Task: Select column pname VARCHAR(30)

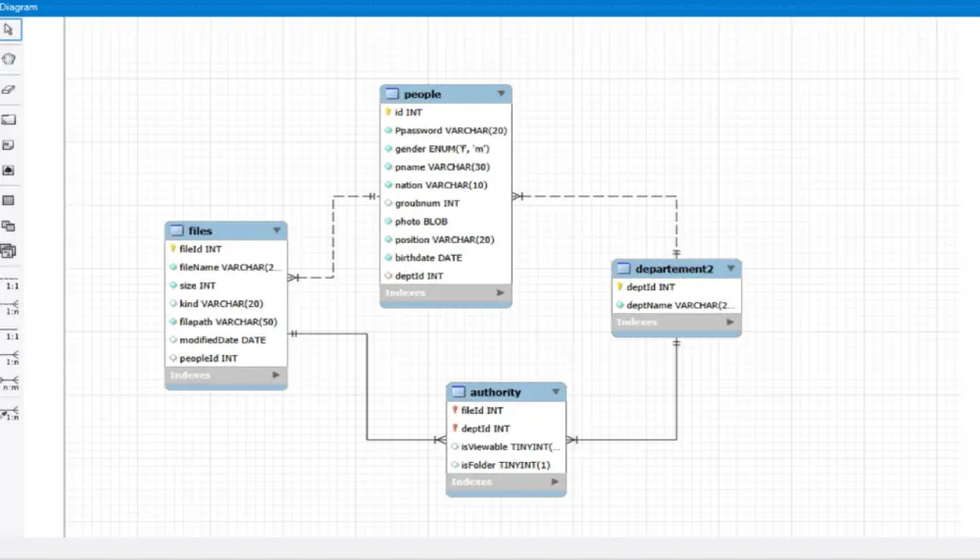Action: [x=443, y=167]
